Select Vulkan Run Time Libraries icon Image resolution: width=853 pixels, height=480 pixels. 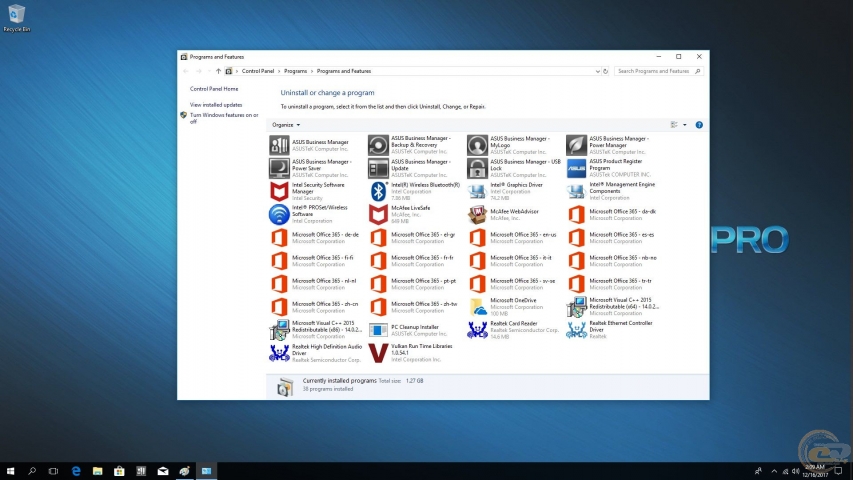point(378,353)
